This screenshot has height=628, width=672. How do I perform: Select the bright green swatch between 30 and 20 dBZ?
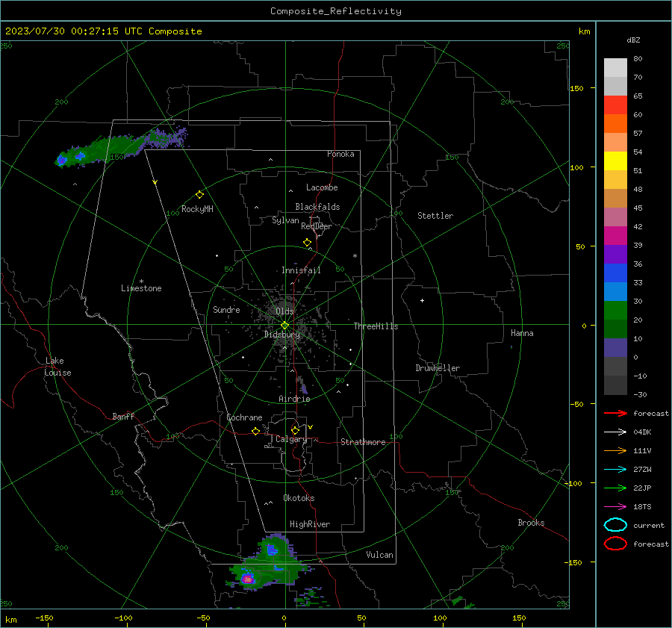click(615, 311)
